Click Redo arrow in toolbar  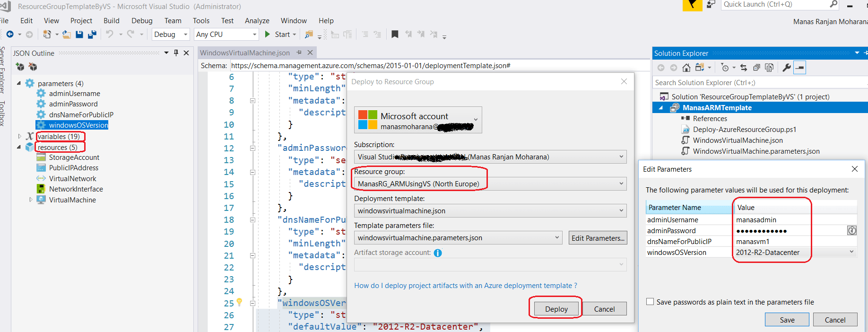tap(130, 34)
